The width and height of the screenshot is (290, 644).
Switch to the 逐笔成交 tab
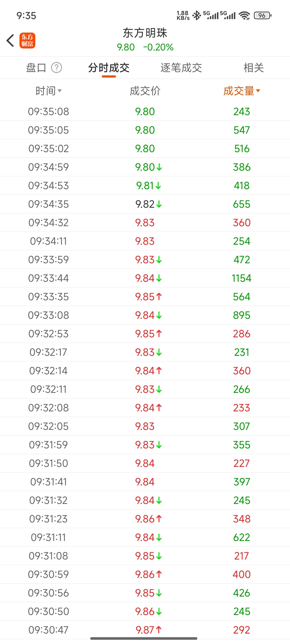(181, 68)
